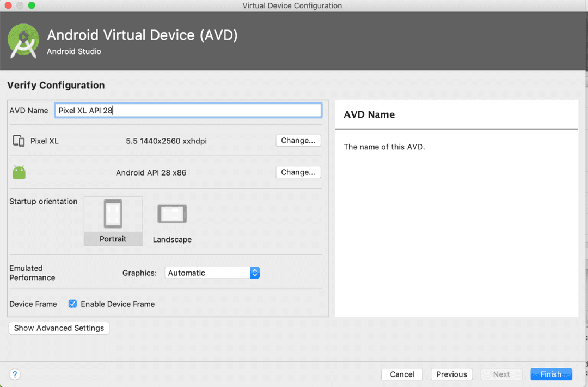Image resolution: width=588 pixels, height=387 pixels.
Task: Click the 'Startup orientation' label
Action: tap(44, 202)
